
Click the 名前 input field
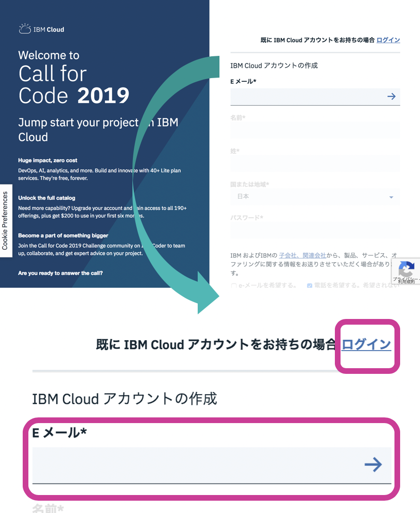click(315, 130)
